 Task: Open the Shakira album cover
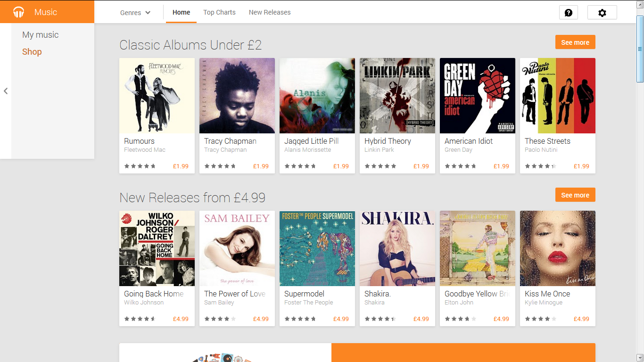[x=397, y=248]
